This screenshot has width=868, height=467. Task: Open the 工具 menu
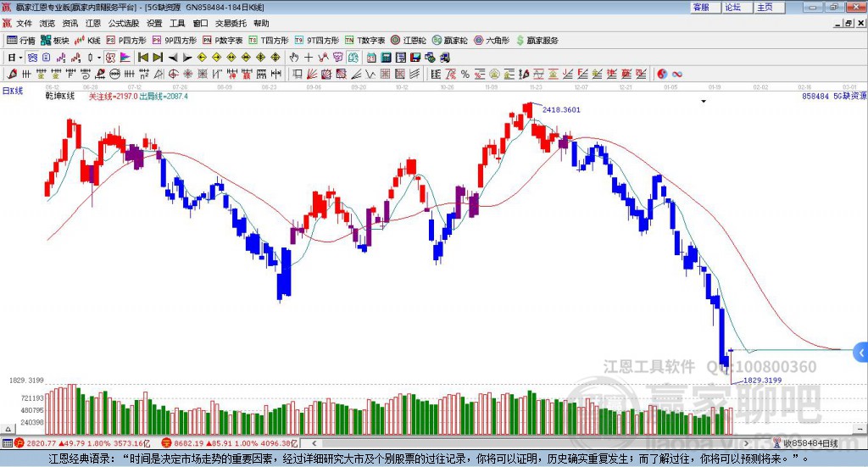pyautogui.click(x=177, y=23)
